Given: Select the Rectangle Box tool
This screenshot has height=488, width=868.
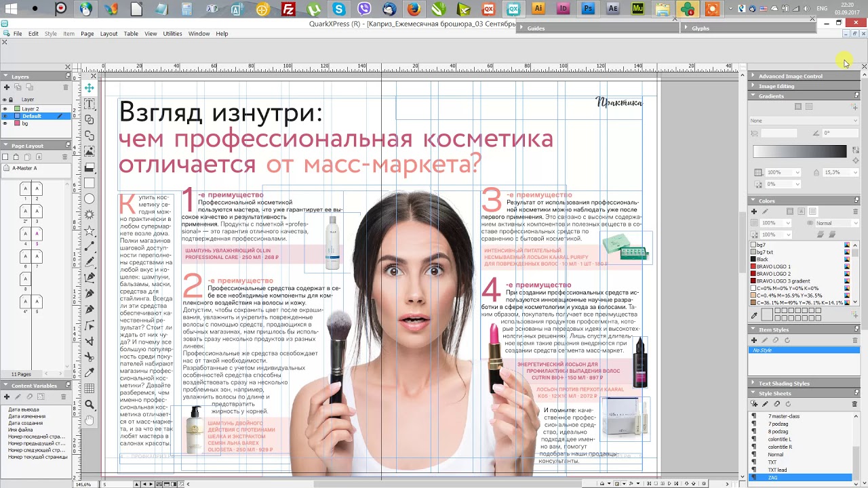Looking at the screenshot, I should (x=90, y=183).
